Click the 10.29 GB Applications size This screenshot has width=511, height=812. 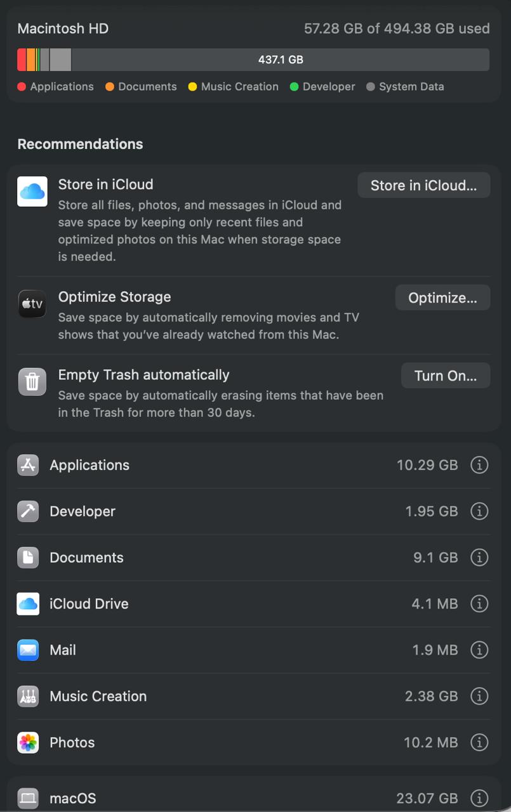point(427,465)
